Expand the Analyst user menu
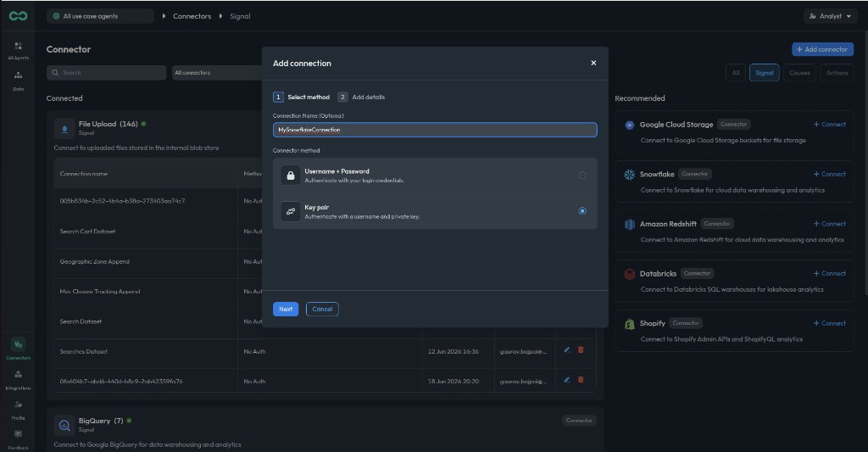 click(831, 16)
